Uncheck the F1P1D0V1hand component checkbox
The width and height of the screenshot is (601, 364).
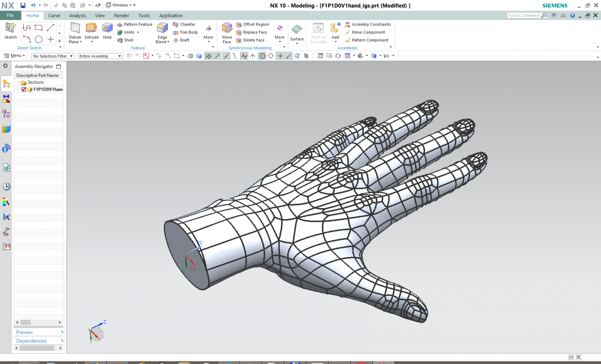click(24, 89)
